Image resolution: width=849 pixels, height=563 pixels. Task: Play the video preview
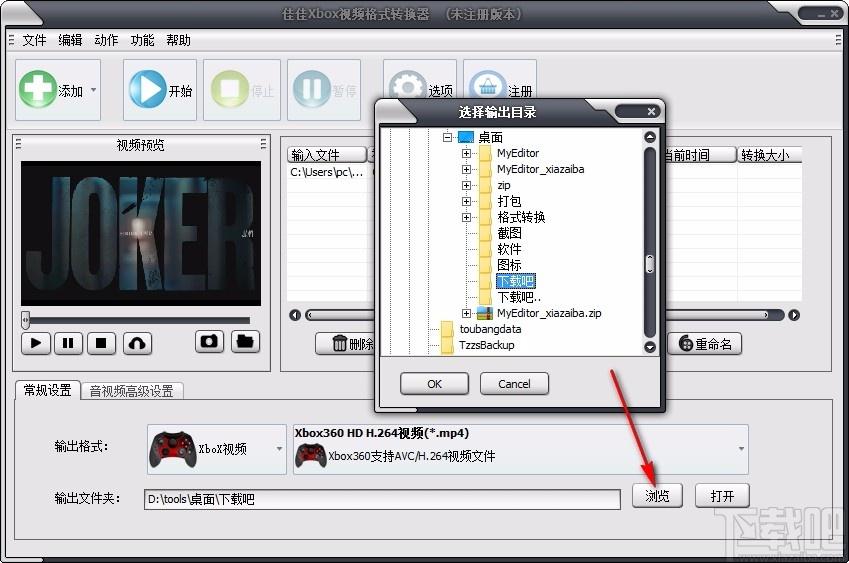(x=36, y=343)
